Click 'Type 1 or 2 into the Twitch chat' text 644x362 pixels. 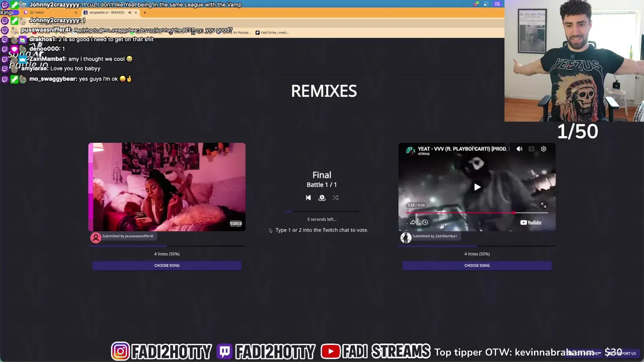coord(322,230)
